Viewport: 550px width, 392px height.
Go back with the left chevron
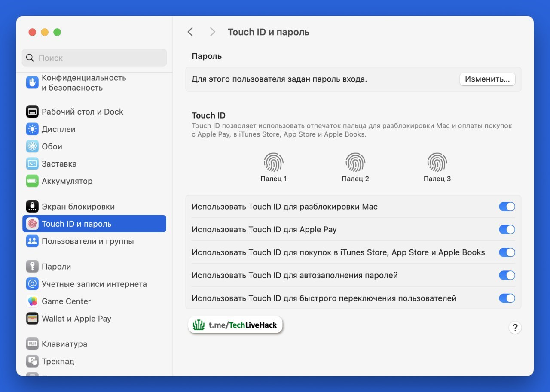pos(190,32)
